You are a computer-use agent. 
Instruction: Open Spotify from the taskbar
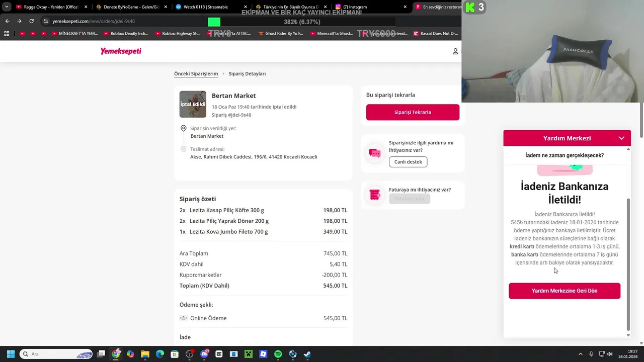click(278, 354)
